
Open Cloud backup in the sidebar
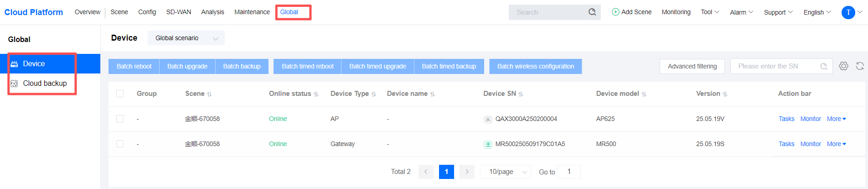(x=45, y=83)
